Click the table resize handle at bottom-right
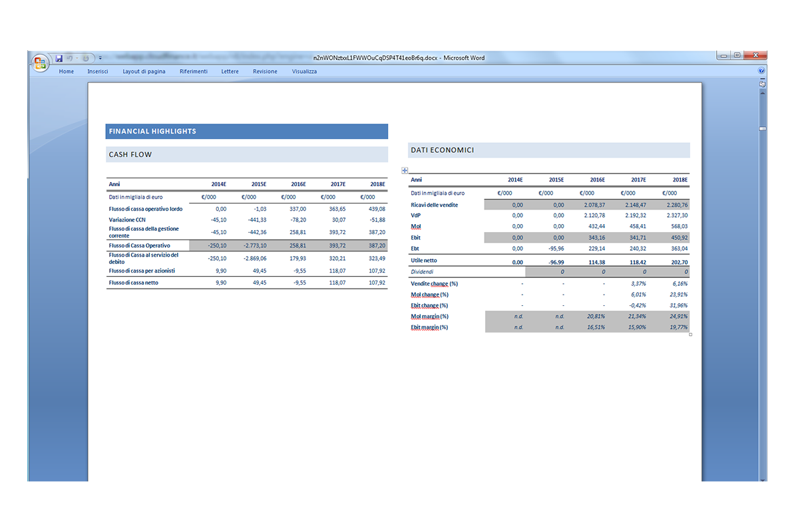This screenshot has width=794, height=532. pos(690,334)
